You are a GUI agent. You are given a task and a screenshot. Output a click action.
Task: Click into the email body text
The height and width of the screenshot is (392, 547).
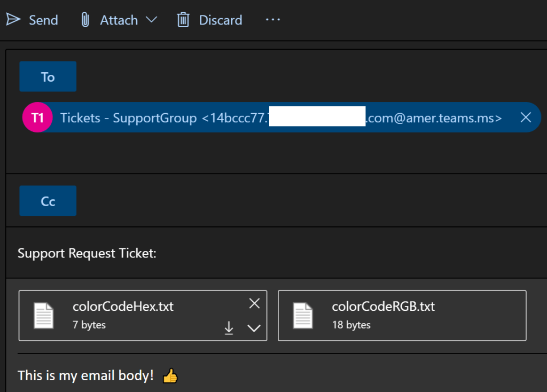(85, 375)
